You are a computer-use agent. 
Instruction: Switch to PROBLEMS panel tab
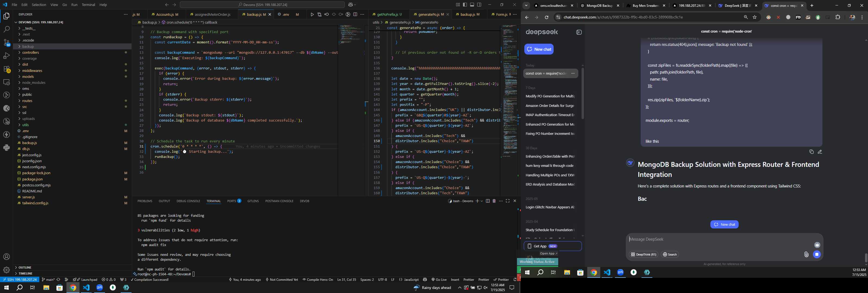coord(145,201)
